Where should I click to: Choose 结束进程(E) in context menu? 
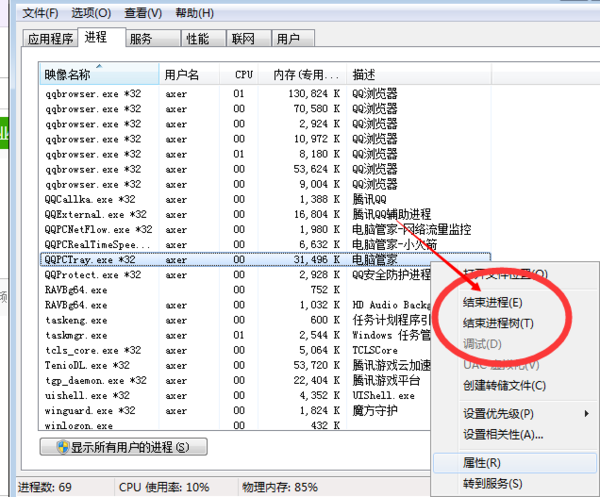[x=492, y=303]
